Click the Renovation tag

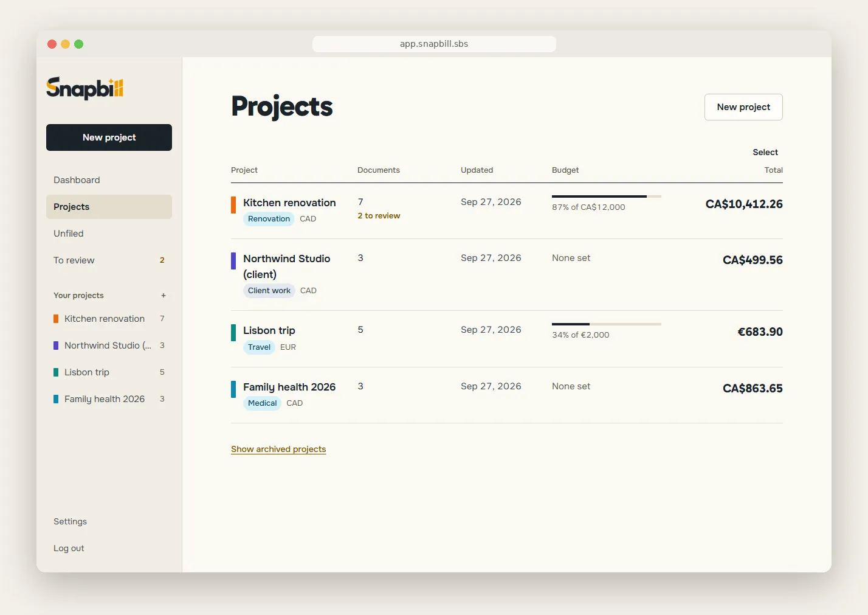[269, 219]
